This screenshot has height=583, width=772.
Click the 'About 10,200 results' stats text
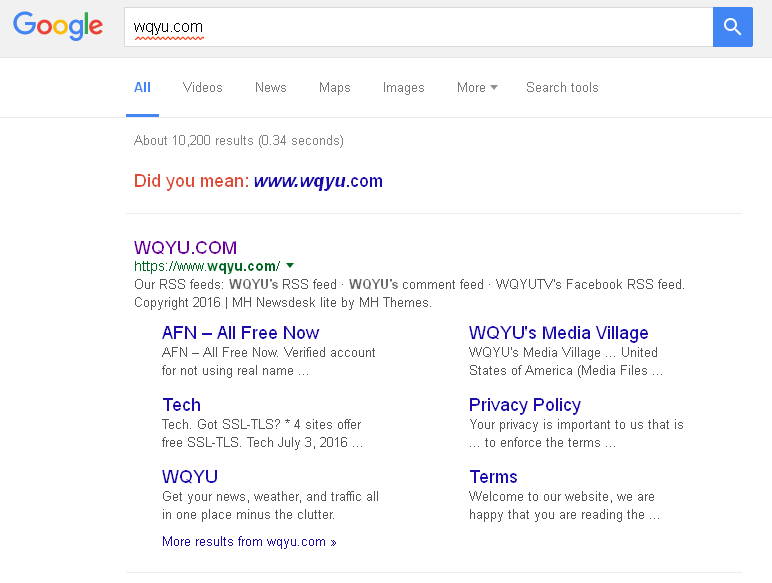pos(239,141)
